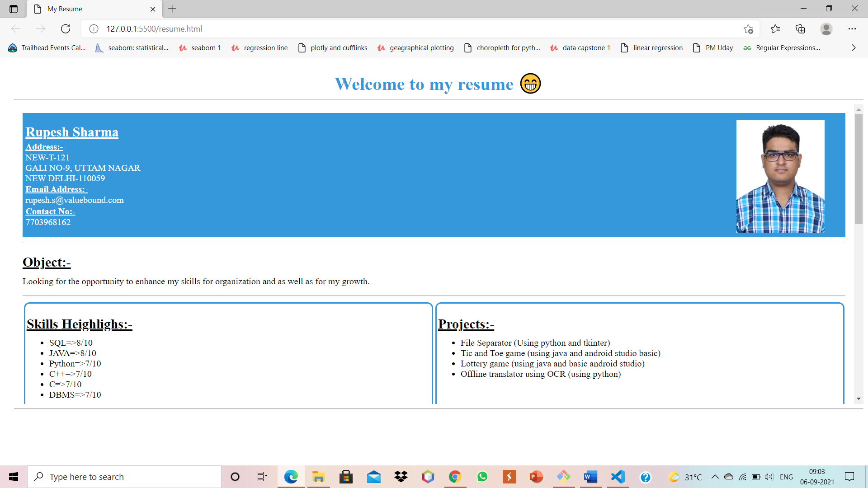Open a new browser tab

[172, 9]
